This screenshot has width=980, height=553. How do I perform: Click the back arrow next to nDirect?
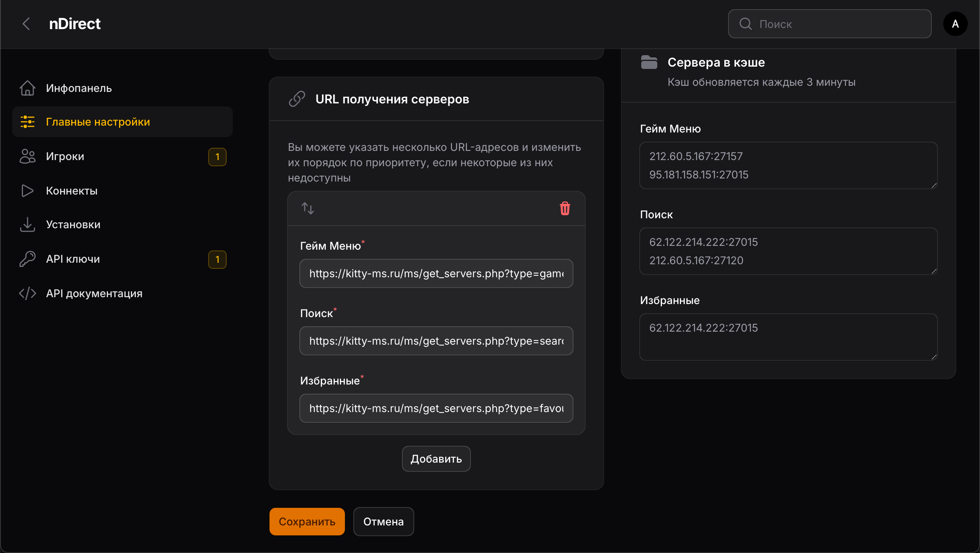tap(26, 24)
